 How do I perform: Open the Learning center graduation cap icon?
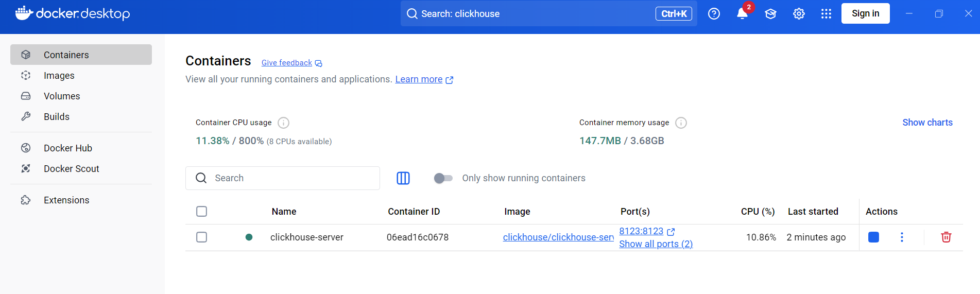(x=770, y=14)
